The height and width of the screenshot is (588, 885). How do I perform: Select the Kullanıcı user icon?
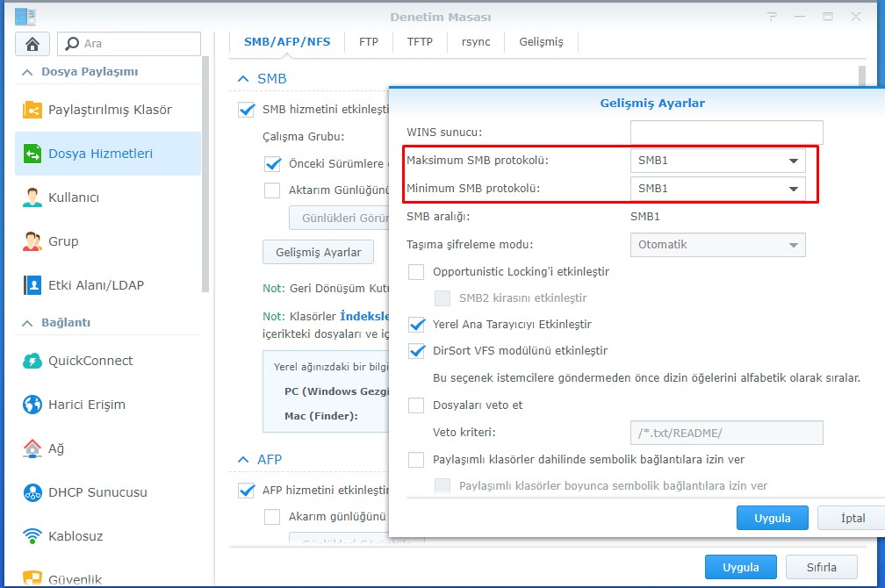point(32,197)
